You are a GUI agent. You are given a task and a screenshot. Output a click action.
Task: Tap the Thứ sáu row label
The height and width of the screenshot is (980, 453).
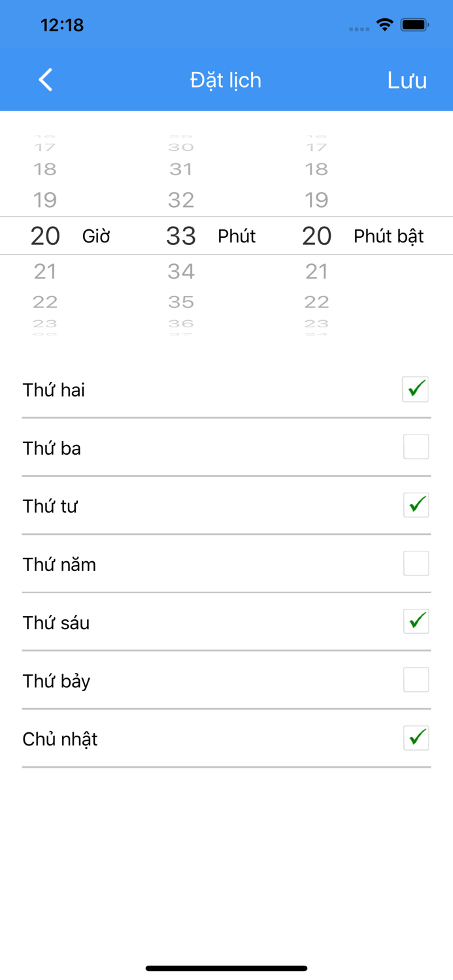[56, 623]
